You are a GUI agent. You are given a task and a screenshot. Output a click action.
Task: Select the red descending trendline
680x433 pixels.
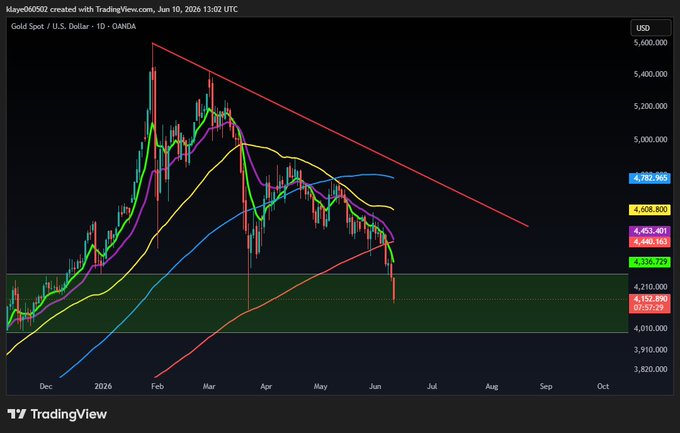click(340, 135)
